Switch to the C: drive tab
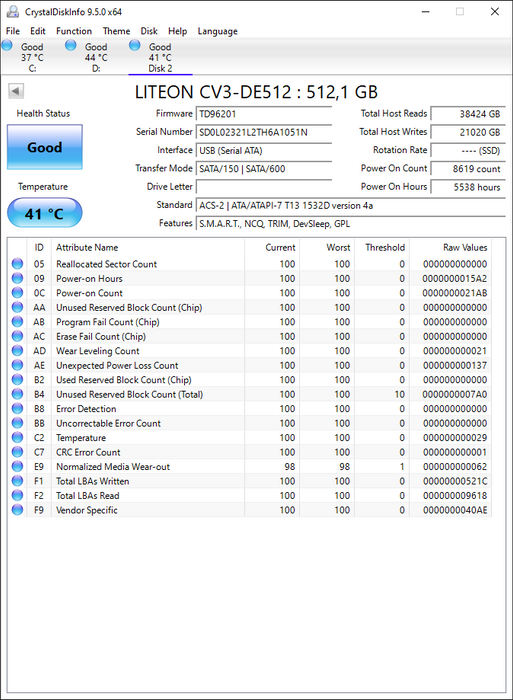 pyautogui.click(x=32, y=57)
